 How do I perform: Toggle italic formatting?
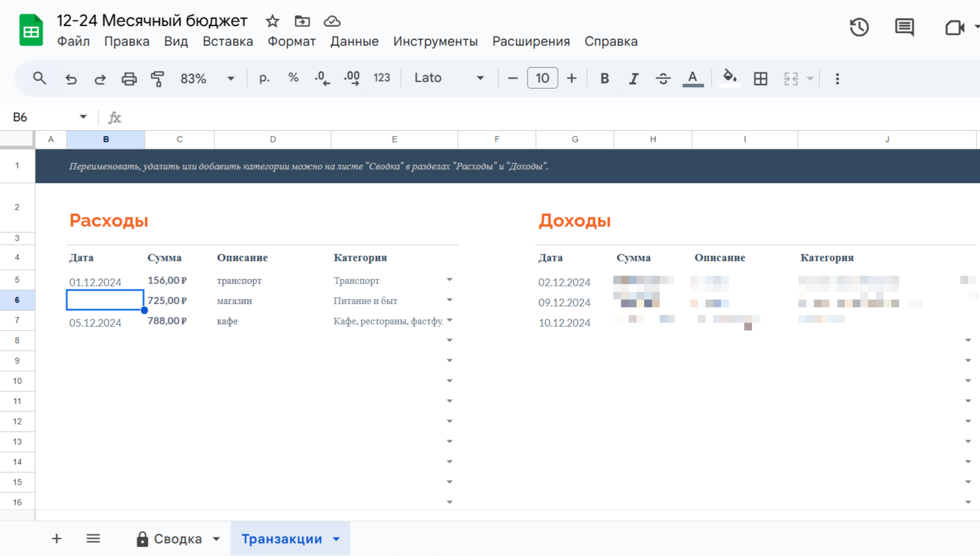click(633, 78)
